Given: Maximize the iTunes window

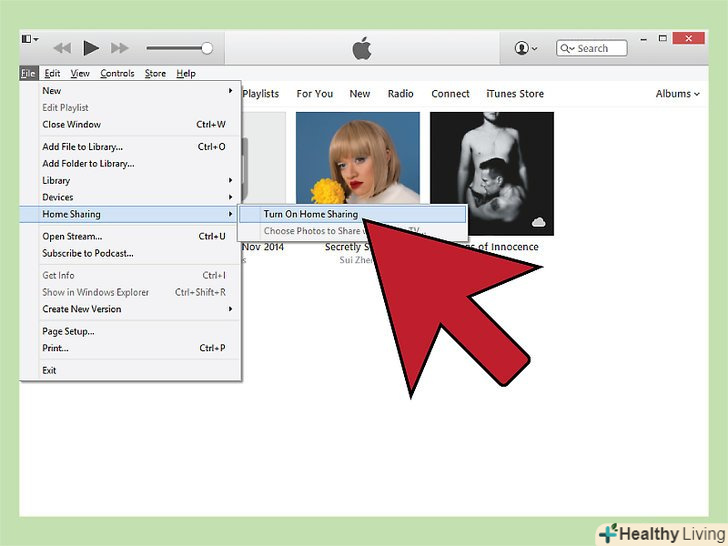Looking at the screenshot, I should tap(663, 39).
